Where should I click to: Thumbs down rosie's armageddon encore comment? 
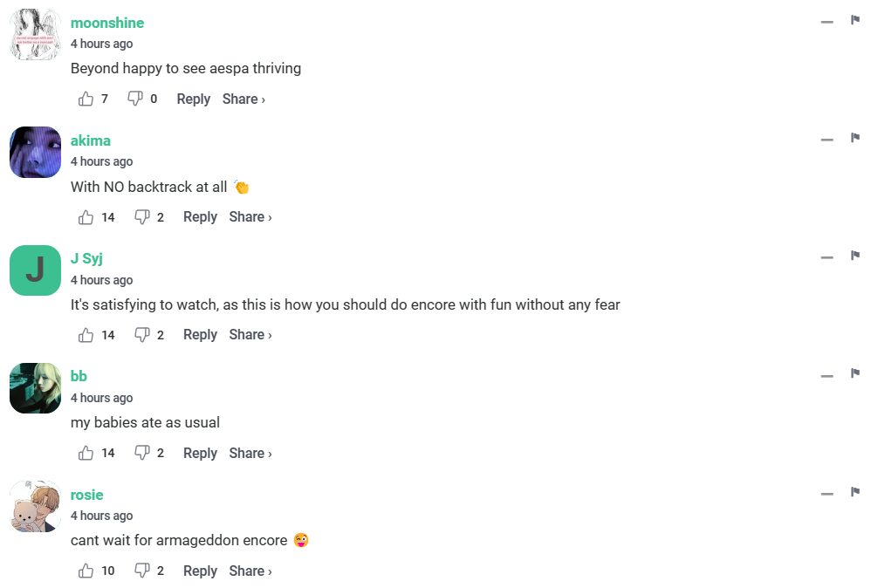142,571
